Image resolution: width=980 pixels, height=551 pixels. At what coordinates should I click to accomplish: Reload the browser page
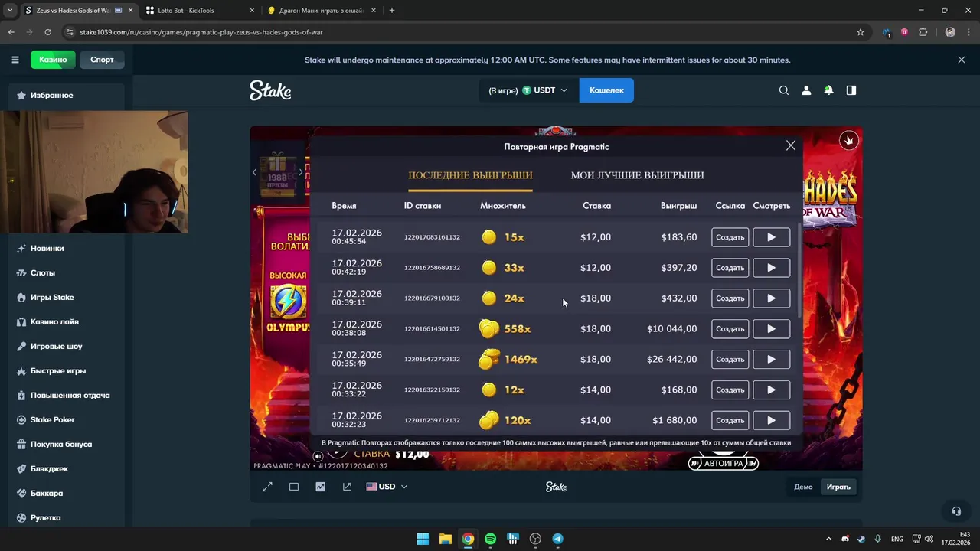47,32
